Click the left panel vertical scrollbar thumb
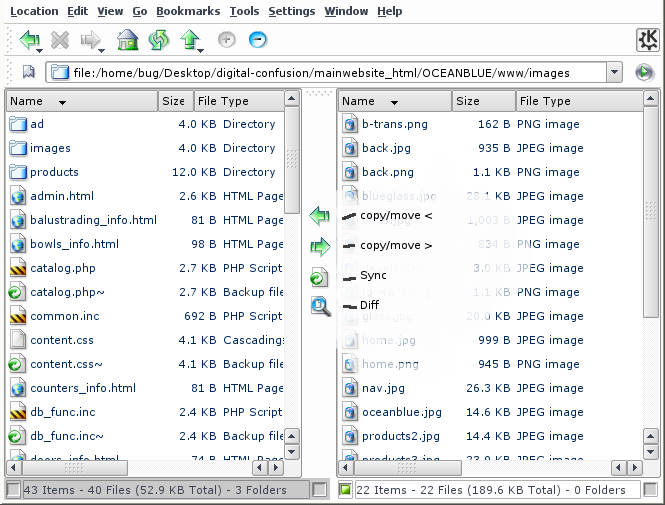 tap(292, 160)
